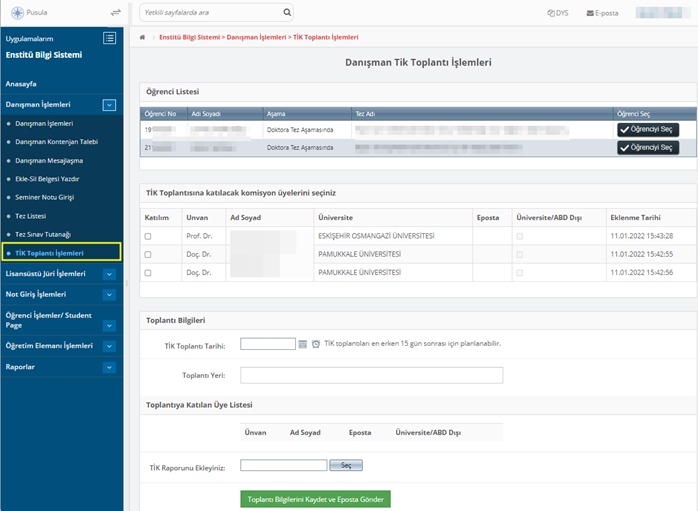This screenshot has height=511, width=698.
Task: Check Katılım for Doç. Dr. added 15:42:56
Action: coord(148,273)
